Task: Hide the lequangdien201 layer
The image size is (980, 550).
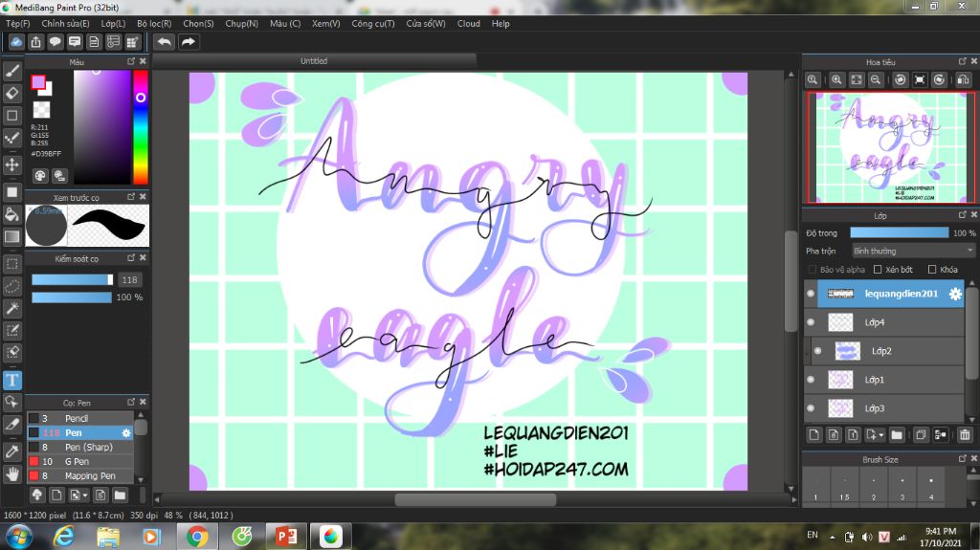Action: [x=811, y=294]
